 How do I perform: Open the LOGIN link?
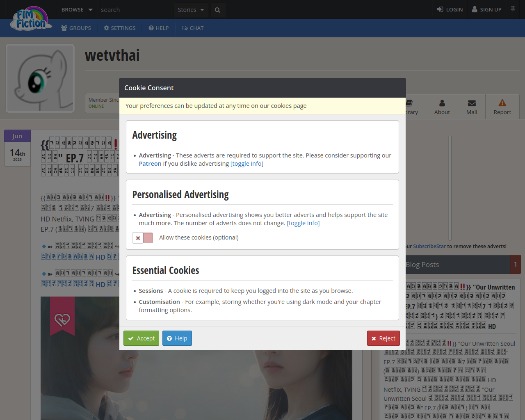(x=450, y=9)
